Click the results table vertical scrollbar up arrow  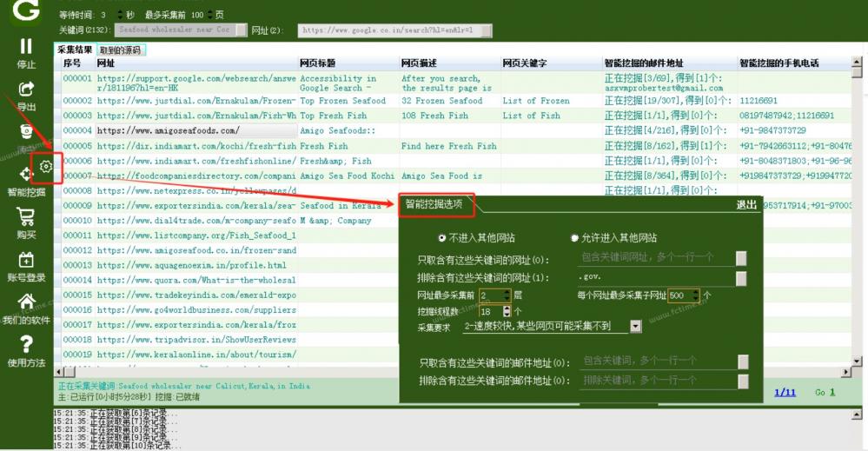point(857,62)
